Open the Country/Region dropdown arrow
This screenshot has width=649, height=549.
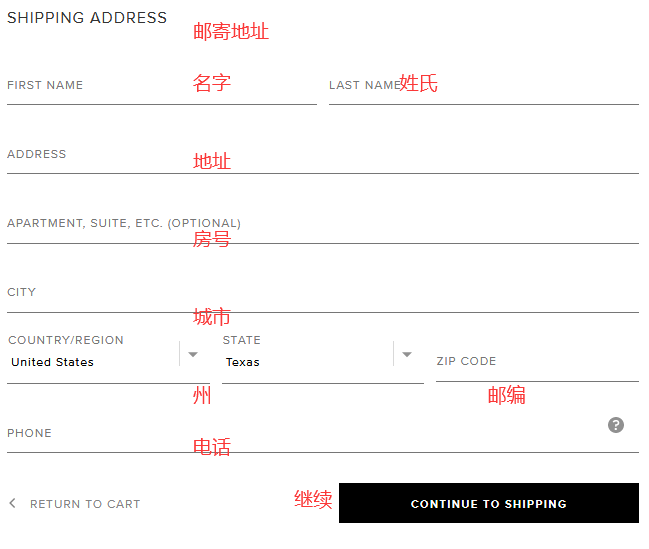pyautogui.click(x=193, y=354)
